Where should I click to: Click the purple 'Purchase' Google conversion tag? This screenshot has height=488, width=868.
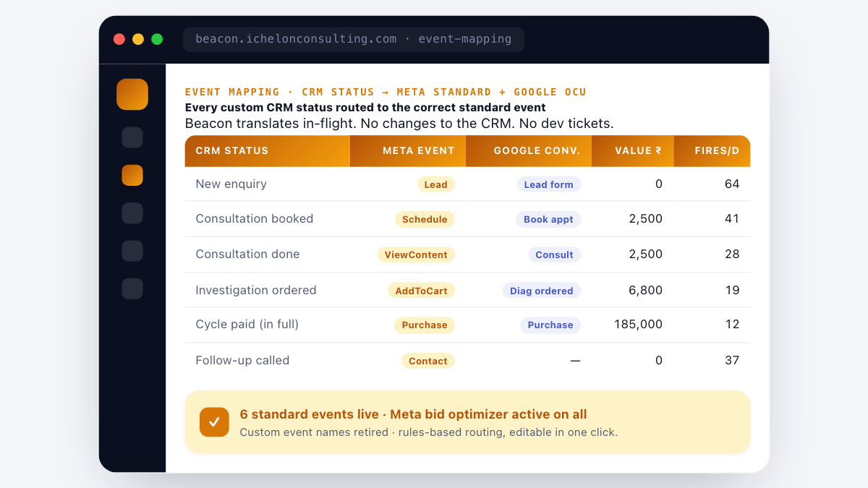pos(550,325)
